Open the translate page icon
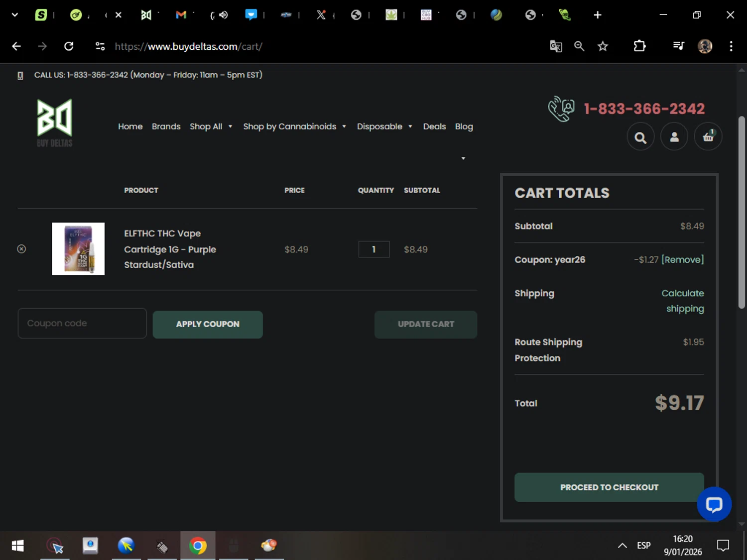 [556, 46]
